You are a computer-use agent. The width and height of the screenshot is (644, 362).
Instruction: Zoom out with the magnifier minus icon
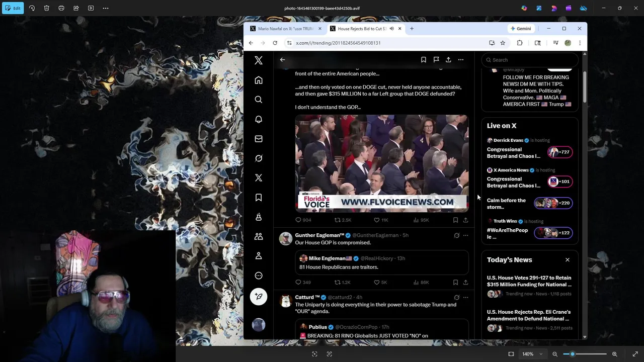555,354
